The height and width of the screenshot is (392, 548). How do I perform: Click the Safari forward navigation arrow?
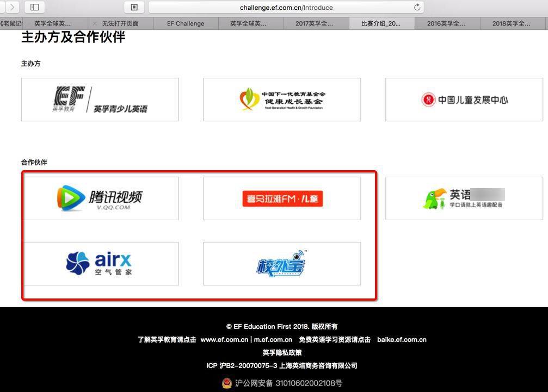(x=12, y=7)
